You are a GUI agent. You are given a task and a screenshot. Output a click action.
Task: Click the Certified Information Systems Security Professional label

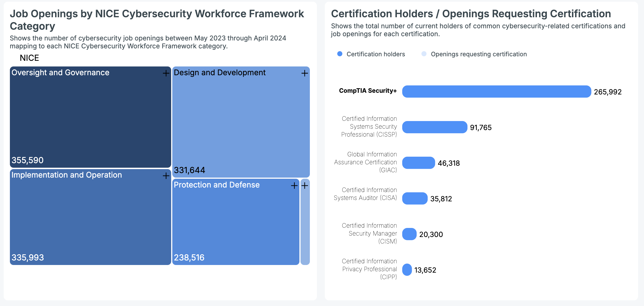pos(369,126)
